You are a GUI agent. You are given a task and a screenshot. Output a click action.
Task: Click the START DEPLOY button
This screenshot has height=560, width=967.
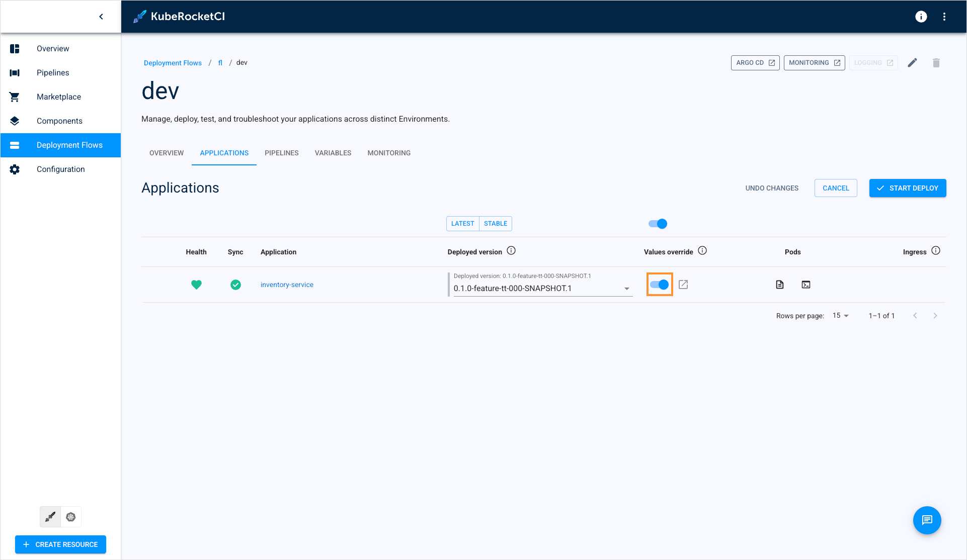[x=908, y=188]
